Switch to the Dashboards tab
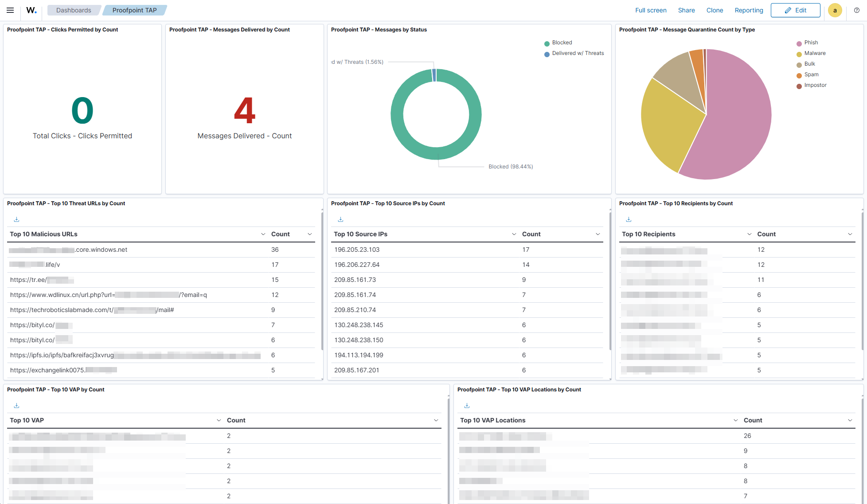This screenshot has height=504, width=867. 74,10
